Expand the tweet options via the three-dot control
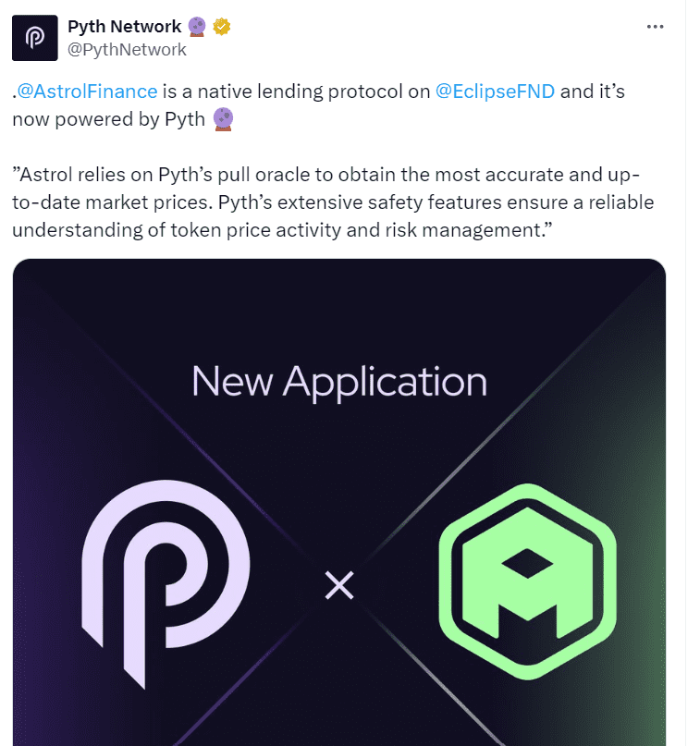700x746 pixels. click(x=656, y=26)
